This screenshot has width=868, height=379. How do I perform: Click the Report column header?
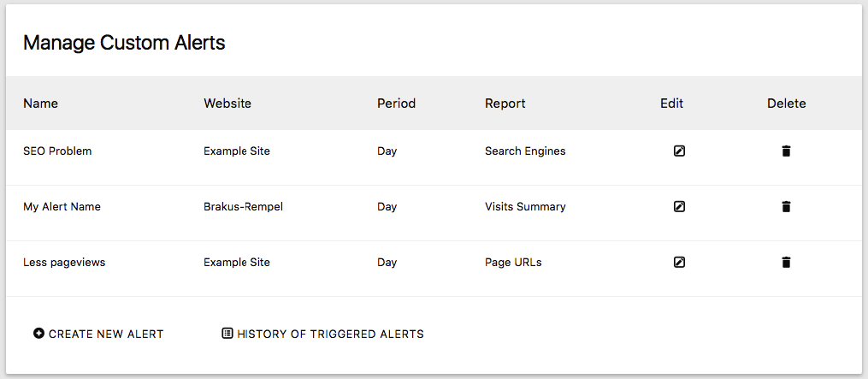tap(505, 104)
